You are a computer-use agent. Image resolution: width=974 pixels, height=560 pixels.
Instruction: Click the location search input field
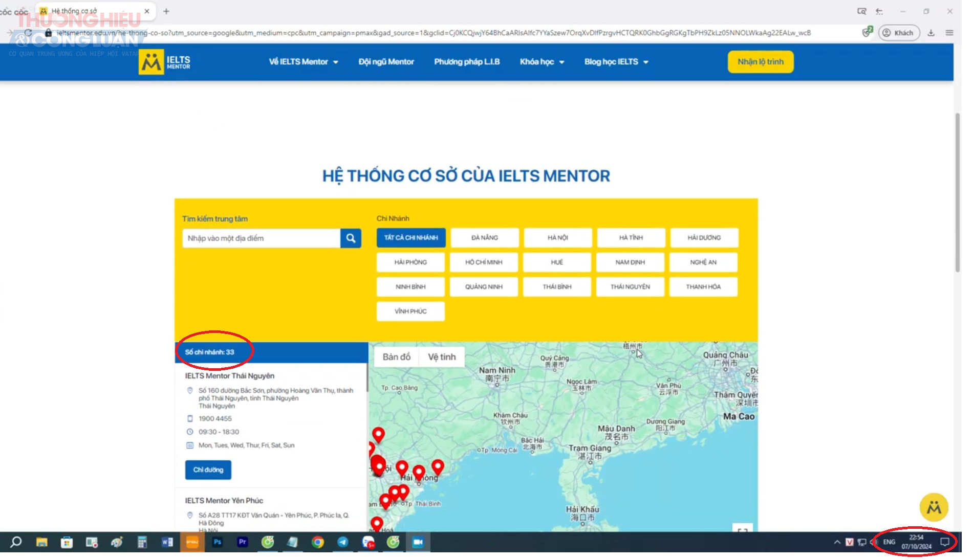(x=261, y=238)
